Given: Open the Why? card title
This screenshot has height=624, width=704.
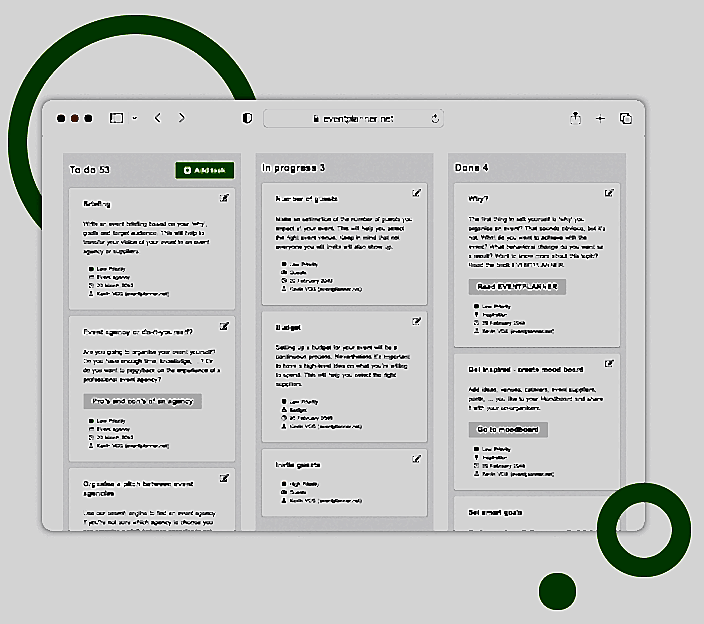Looking at the screenshot, I should pos(478,199).
